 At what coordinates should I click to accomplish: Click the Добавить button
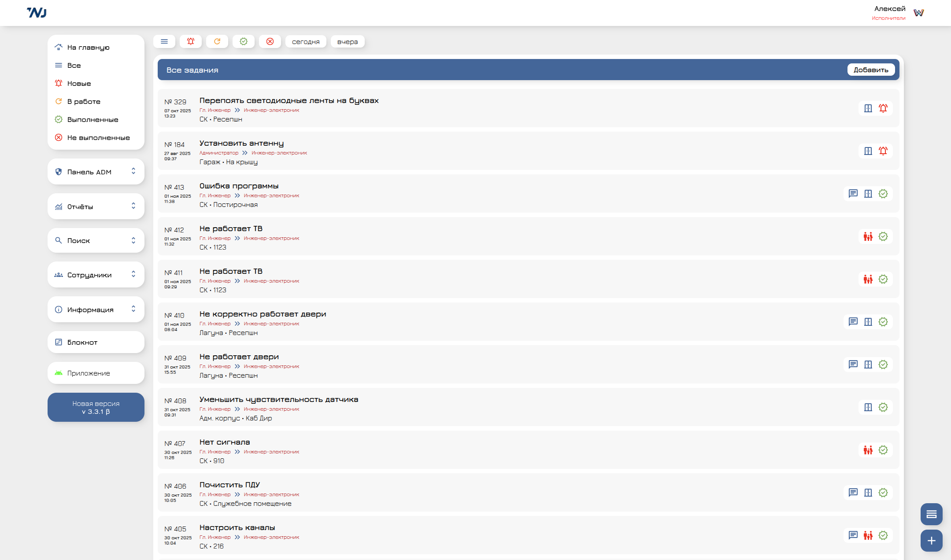(x=871, y=70)
